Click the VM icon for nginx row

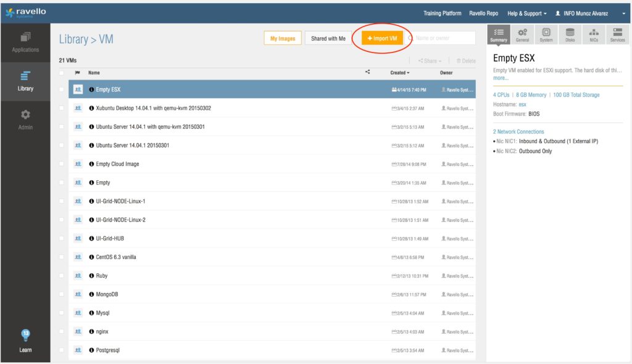(78, 331)
